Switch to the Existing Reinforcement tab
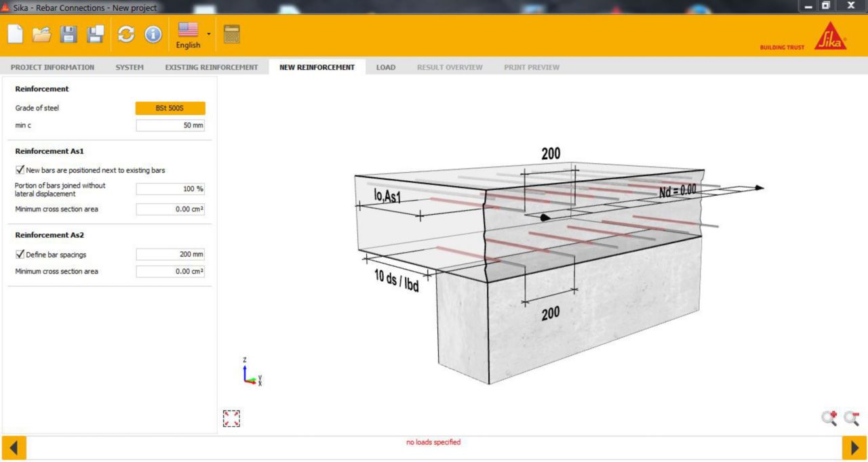 (x=212, y=67)
